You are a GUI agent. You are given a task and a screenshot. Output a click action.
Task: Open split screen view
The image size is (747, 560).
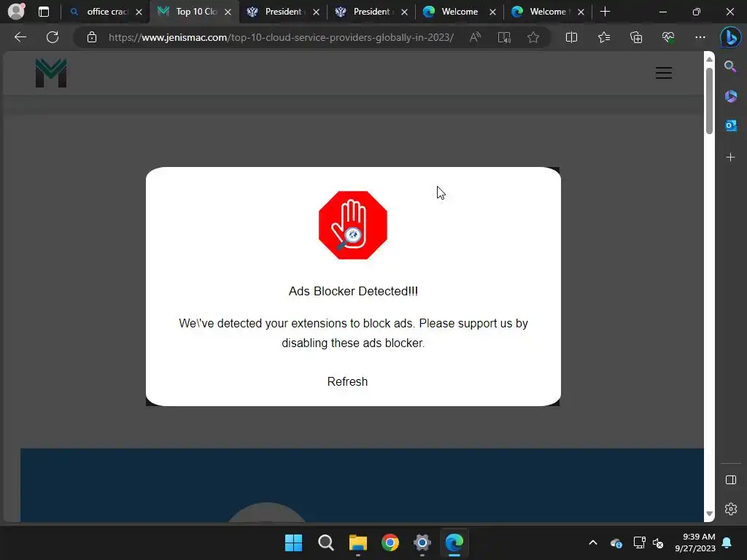click(571, 37)
